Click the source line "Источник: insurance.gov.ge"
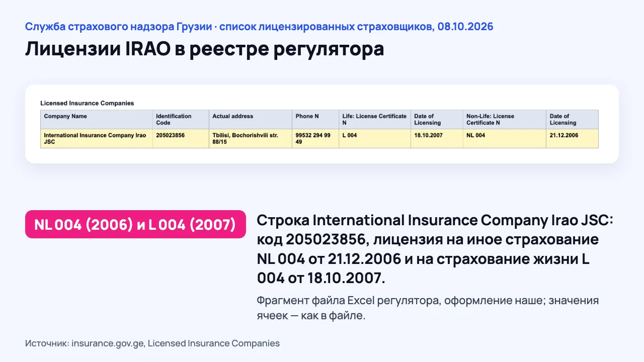Viewport: 644px width, 362px height. coord(152,343)
